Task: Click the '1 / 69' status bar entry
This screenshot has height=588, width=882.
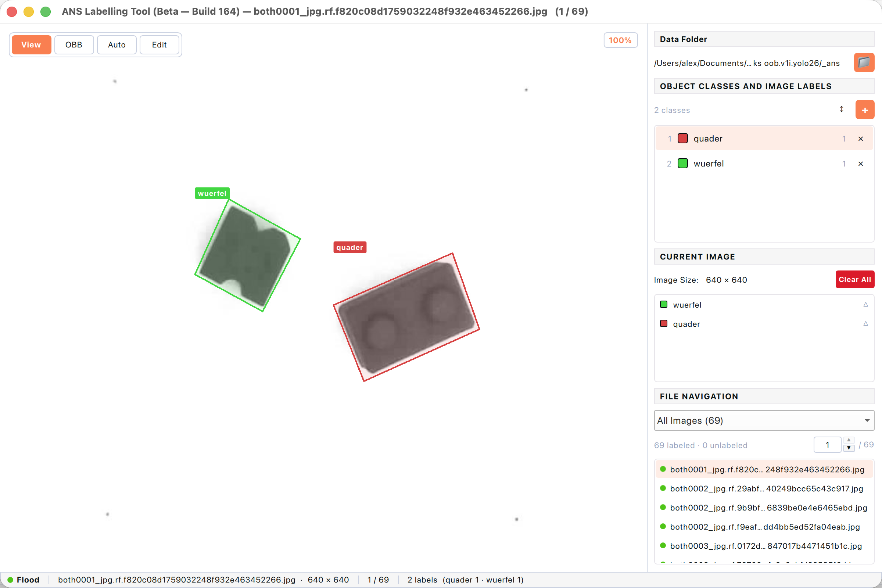Action: click(378, 580)
